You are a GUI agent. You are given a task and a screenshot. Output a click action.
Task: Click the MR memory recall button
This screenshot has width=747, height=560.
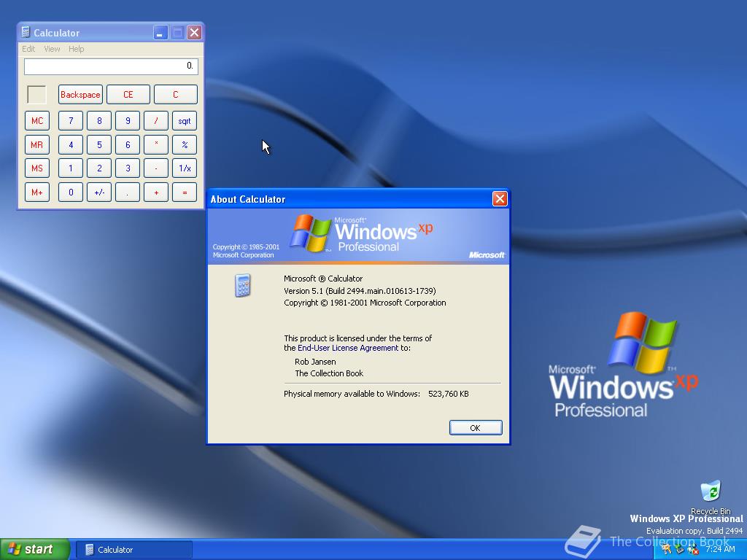click(37, 145)
